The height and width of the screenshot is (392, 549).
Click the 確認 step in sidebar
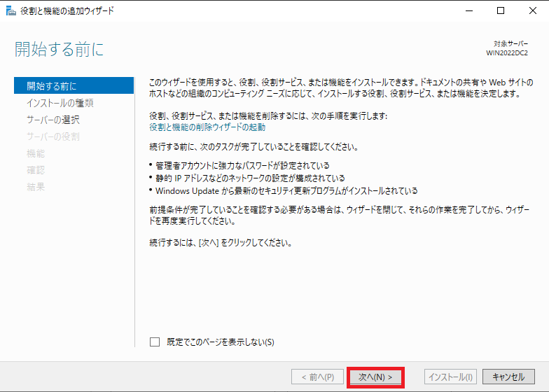point(36,170)
